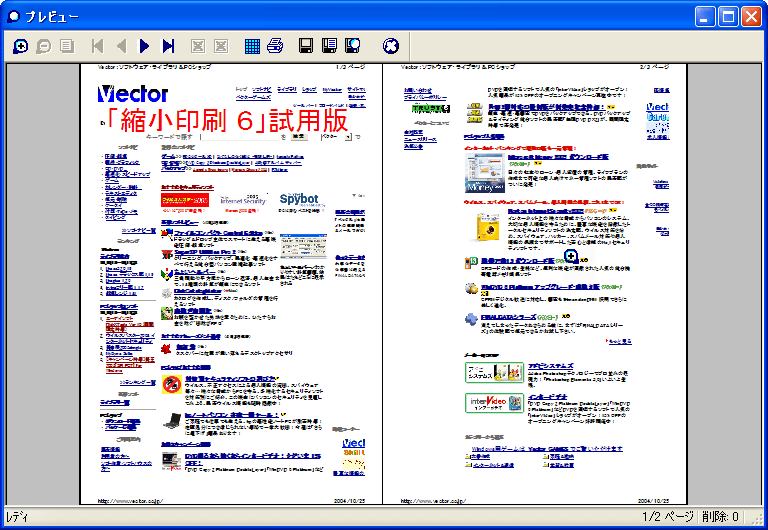Click the interVideo banner on right page
This screenshot has width=768, height=530.
coord(494,403)
